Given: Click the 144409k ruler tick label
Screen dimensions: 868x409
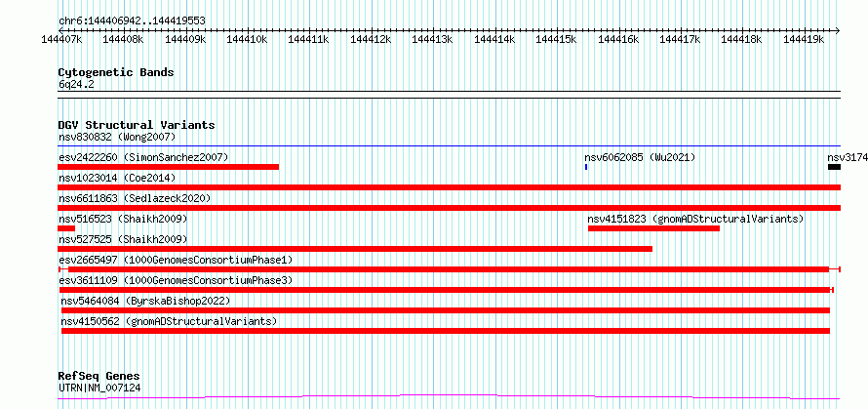Looking at the screenshot, I should point(185,39).
